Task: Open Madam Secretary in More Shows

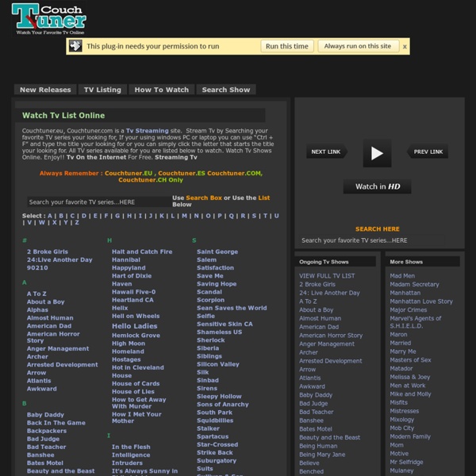Action: (x=414, y=285)
